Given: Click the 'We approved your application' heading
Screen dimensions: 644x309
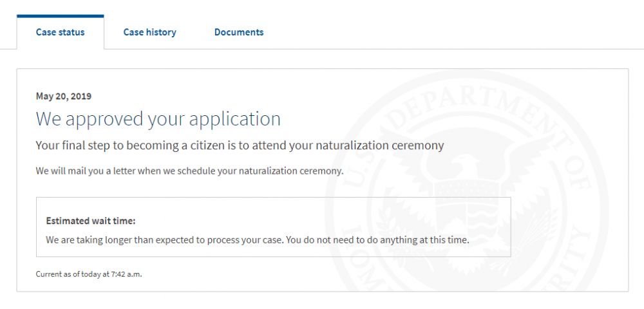Looking at the screenshot, I should (x=158, y=119).
